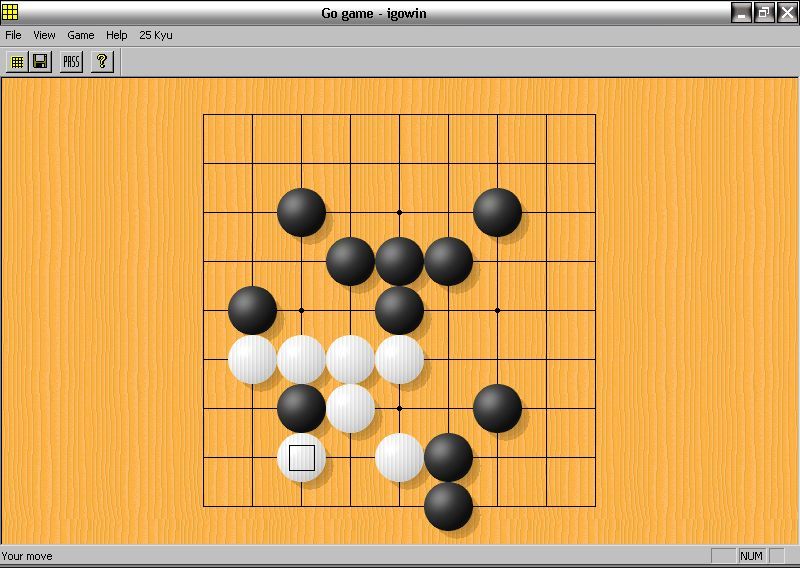
Task: Open the Help menu
Action: (x=116, y=35)
